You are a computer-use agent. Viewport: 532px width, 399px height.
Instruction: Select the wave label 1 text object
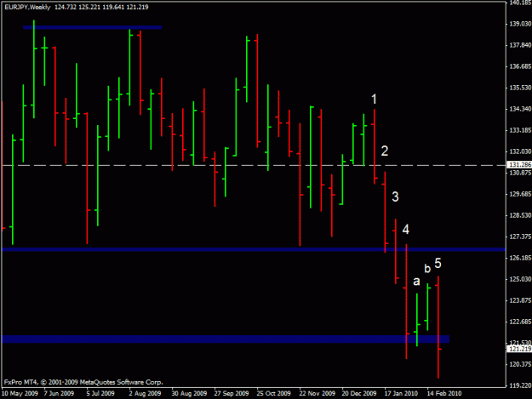click(x=374, y=100)
